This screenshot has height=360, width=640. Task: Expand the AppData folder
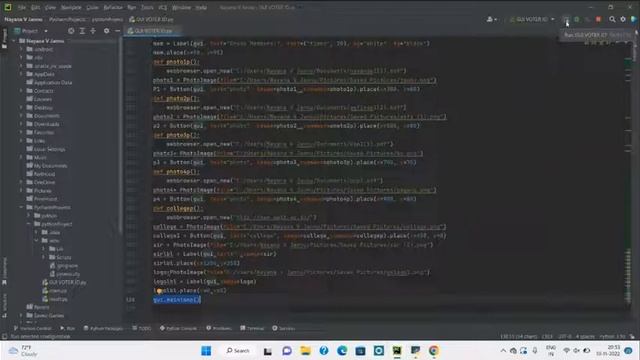[21, 74]
